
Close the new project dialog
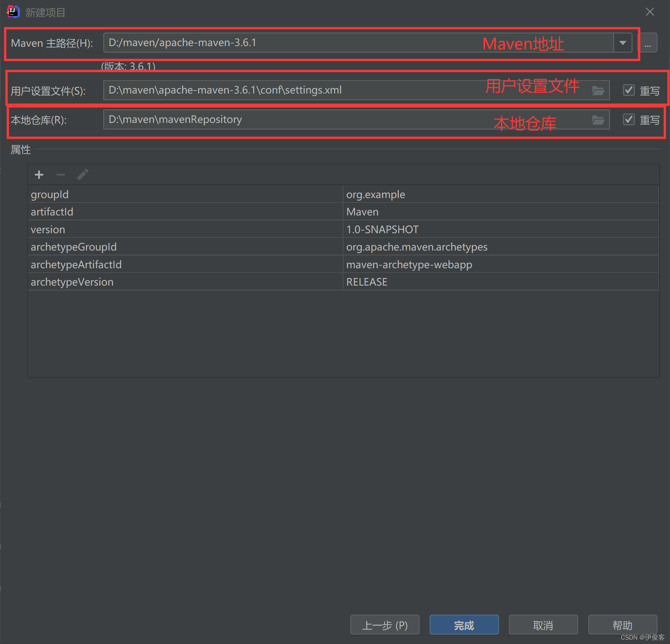tap(650, 12)
